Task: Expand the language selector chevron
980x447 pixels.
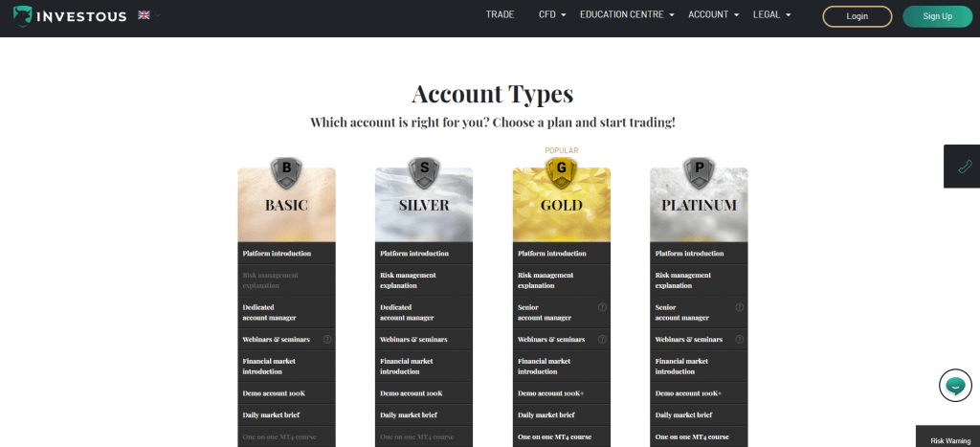Action: (158, 15)
